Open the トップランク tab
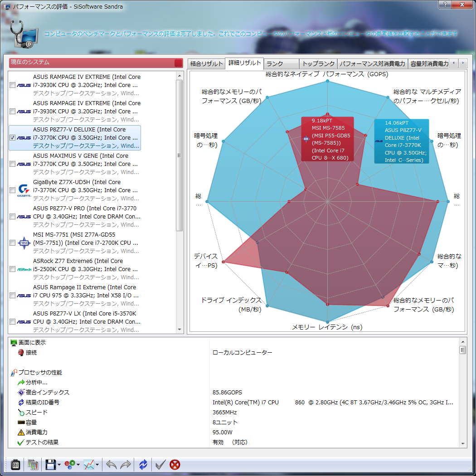 point(318,64)
